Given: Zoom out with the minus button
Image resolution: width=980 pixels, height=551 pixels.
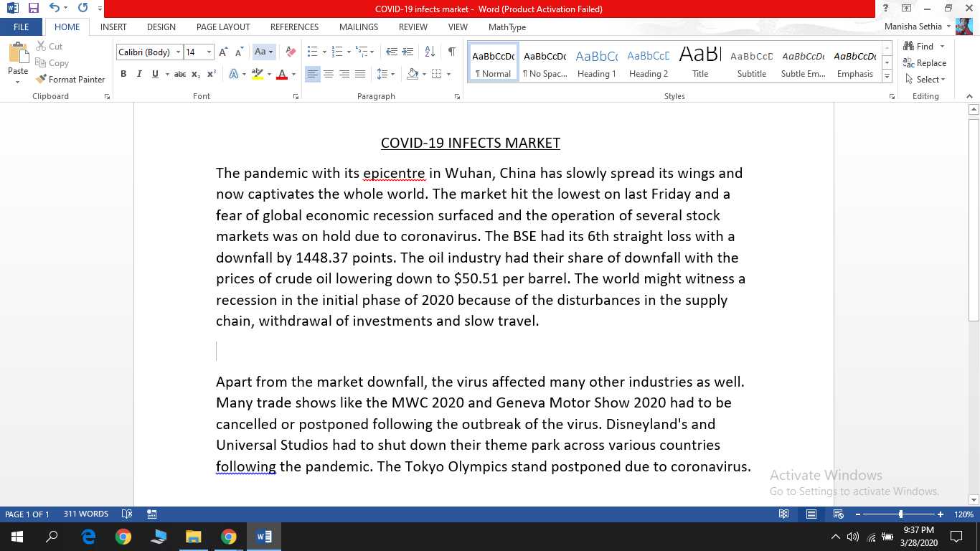Looking at the screenshot, I should pos(858,514).
